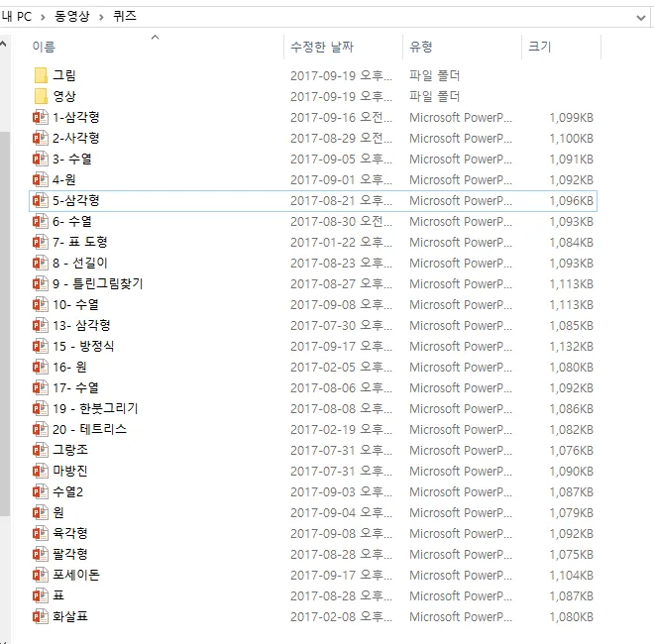Select the file named 팔각형
The height and width of the screenshot is (644, 654).
click(x=70, y=554)
